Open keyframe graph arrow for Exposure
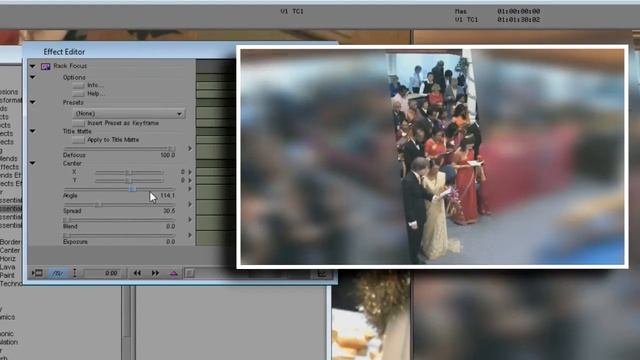This screenshot has height=360, width=640. tap(190, 235)
